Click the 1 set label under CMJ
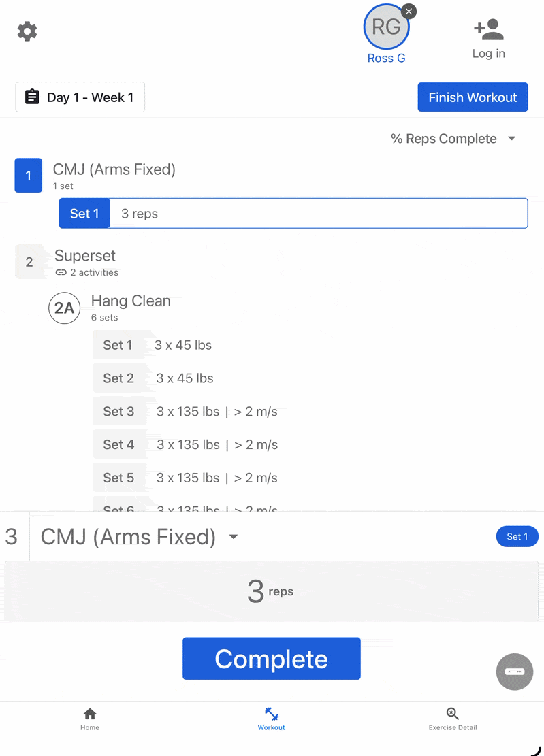Screen dimensions: 544x756 pyautogui.click(x=63, y=186)
